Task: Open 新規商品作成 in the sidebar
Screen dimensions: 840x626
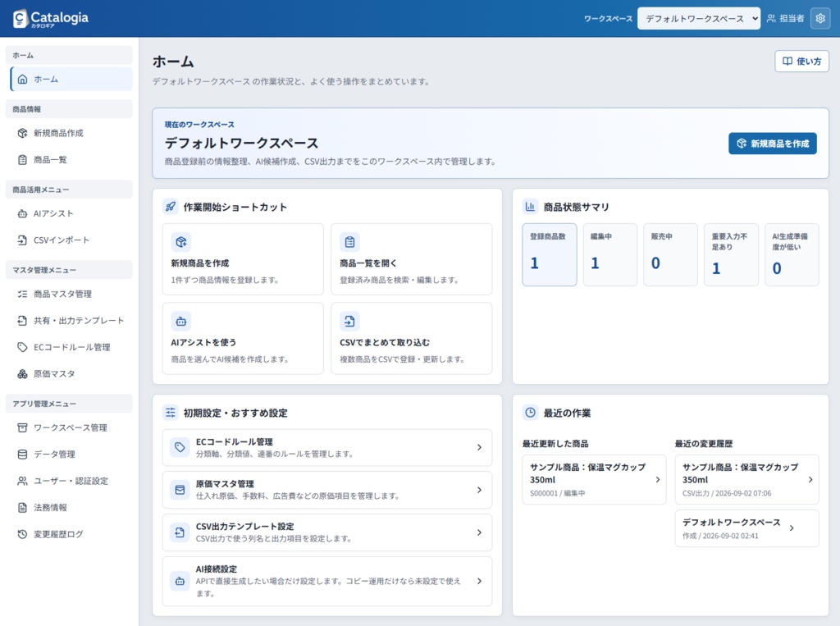Action: (x=71, y=133)
